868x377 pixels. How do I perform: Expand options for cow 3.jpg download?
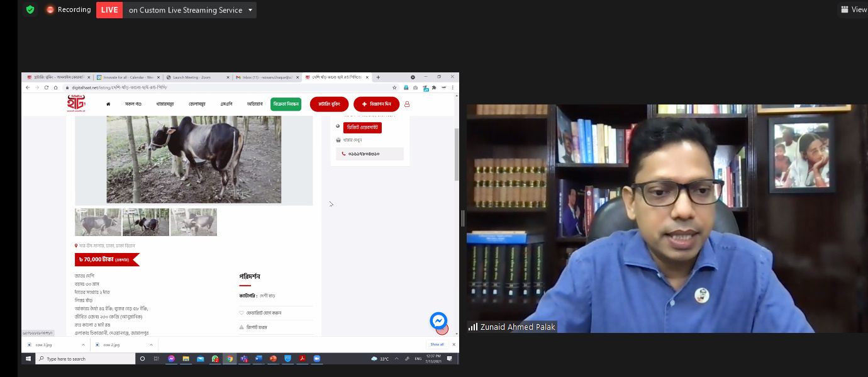click(x=83, y=345)
